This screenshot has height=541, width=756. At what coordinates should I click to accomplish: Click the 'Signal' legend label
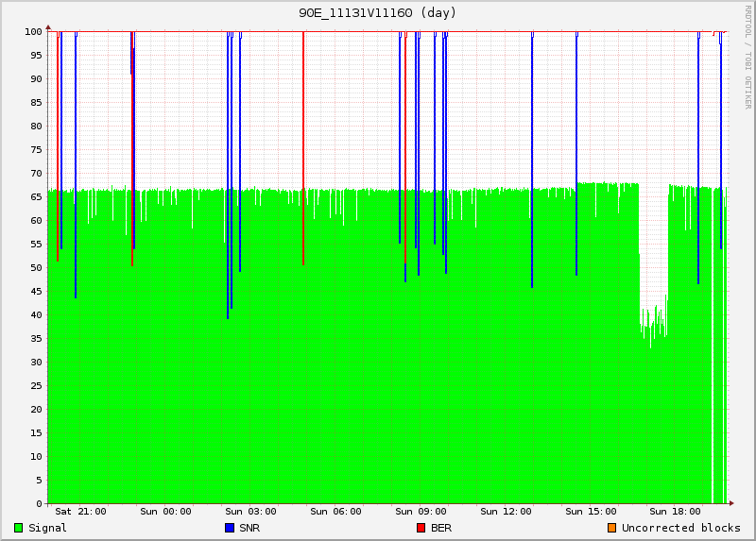tap(47, 528)
